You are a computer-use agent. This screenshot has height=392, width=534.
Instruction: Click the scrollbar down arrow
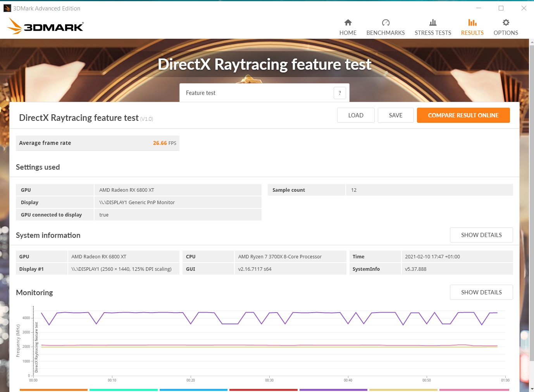point(532,389)
